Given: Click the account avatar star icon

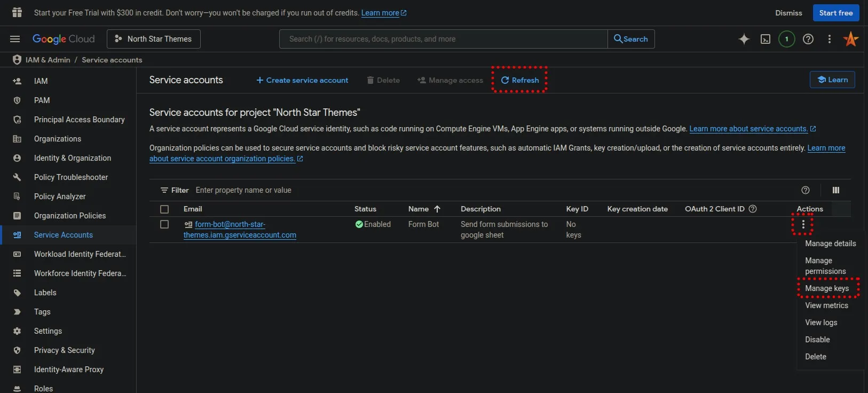Looking at the screenshot, I should pyautogui.click(x=851, y=39).
